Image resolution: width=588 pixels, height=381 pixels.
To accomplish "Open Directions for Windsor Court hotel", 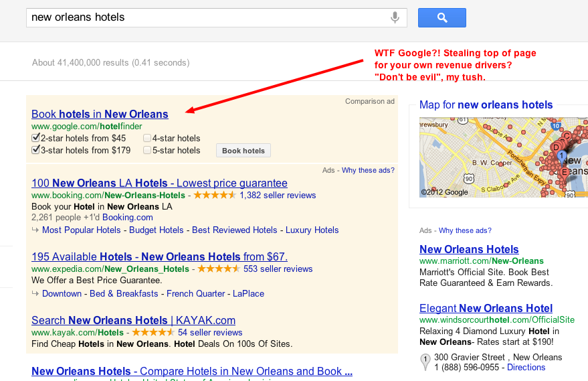I will [526, 368].
